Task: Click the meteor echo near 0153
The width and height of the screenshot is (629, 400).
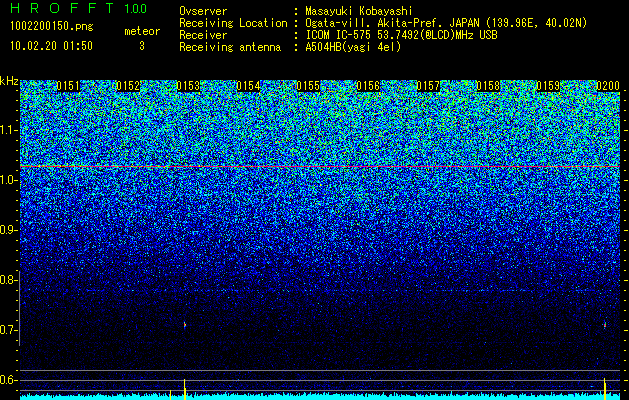Action: [185, 325]
